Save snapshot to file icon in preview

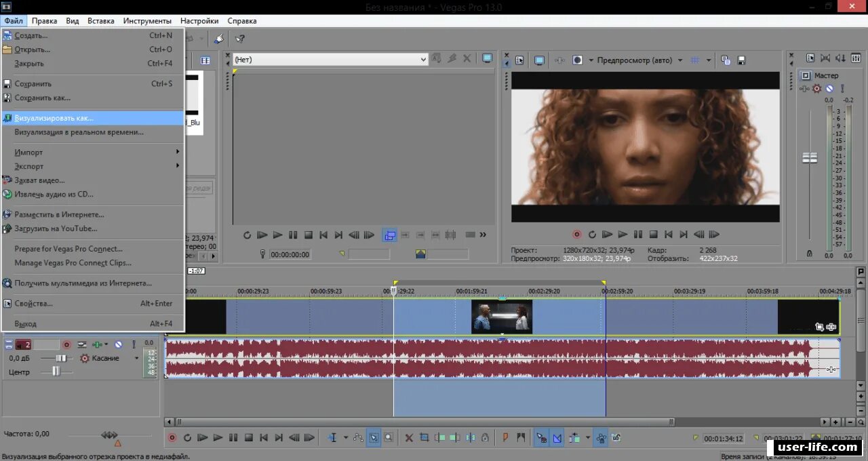[x=742, y=60]
